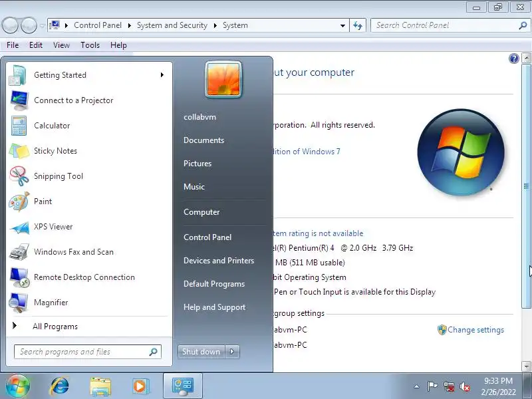Click the search magnifier in Control Panel box
The height and width of the screenshot is (399, 532).
523,25
